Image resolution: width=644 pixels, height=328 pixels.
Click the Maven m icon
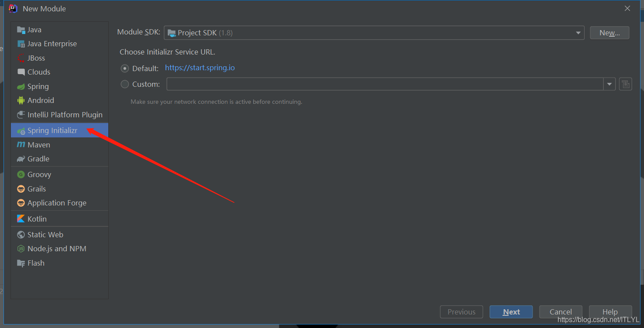[21, 145]
